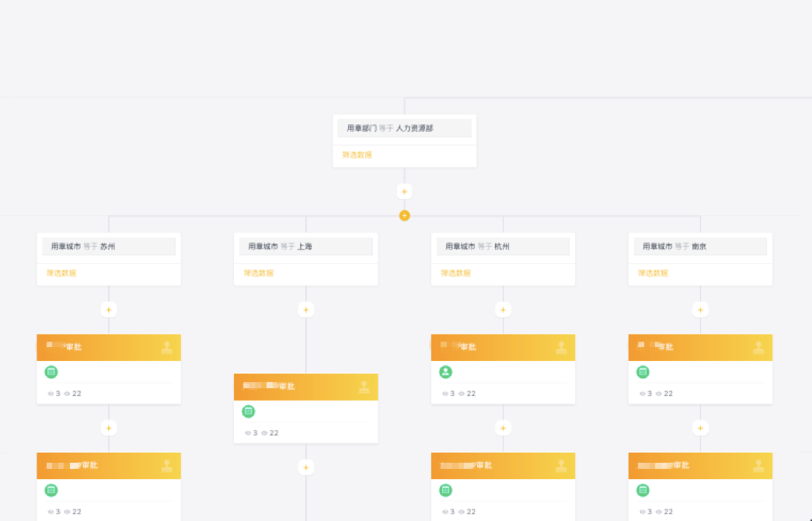Open 筛选数据 link in 人力资源部 condition
812x521 pixels.
[x=357, y=155]
